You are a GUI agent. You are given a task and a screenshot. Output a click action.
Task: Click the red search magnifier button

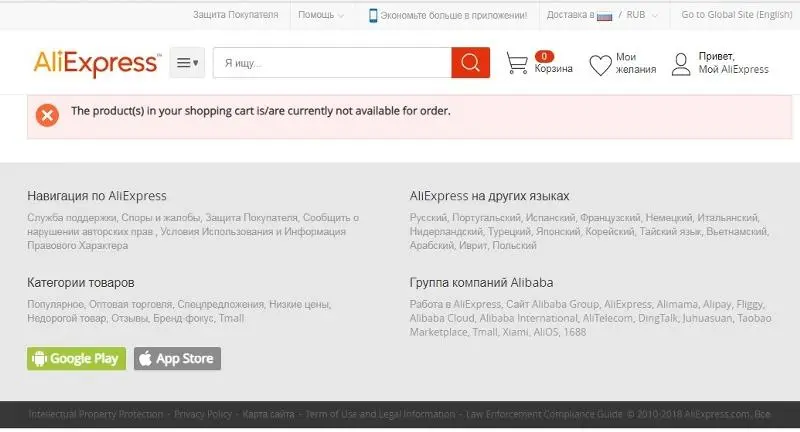coord(470,63)
